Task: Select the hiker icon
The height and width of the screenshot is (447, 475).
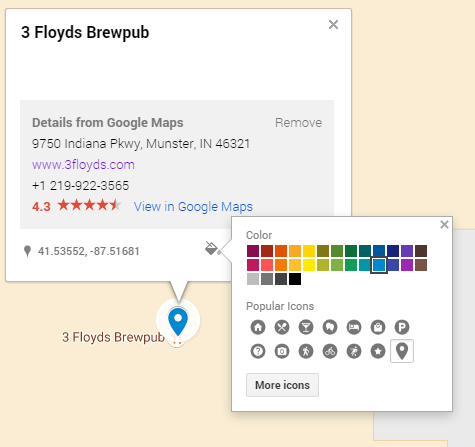Action: coord(306,351)
